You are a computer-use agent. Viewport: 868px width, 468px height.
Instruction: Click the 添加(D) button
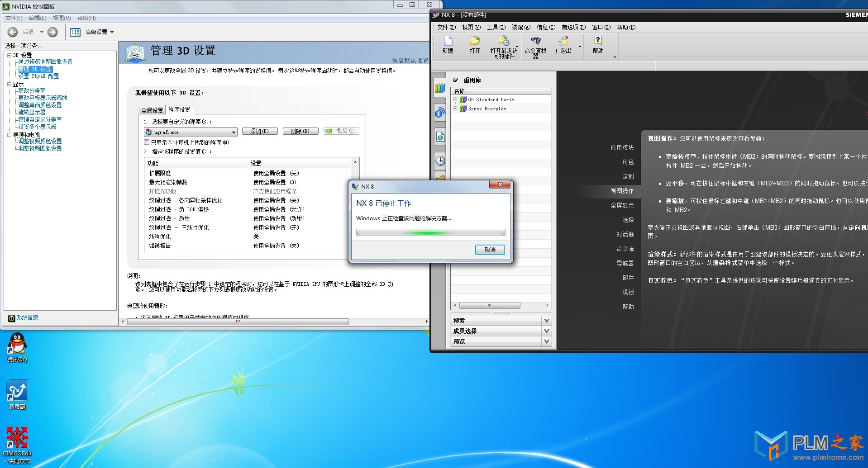pyautogui.click(x=260, y=131)
